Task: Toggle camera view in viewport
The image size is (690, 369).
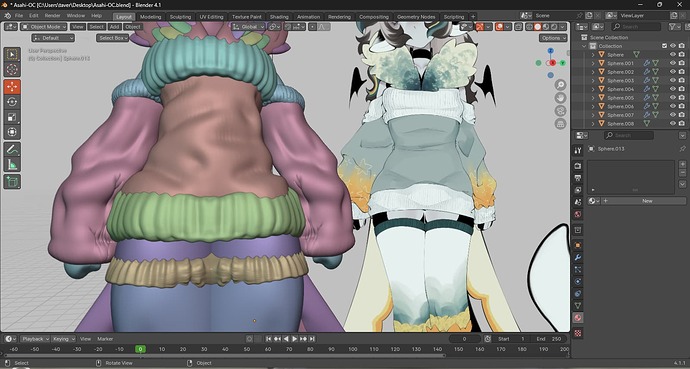Action: pyautogui.click(x=560, y=111)
